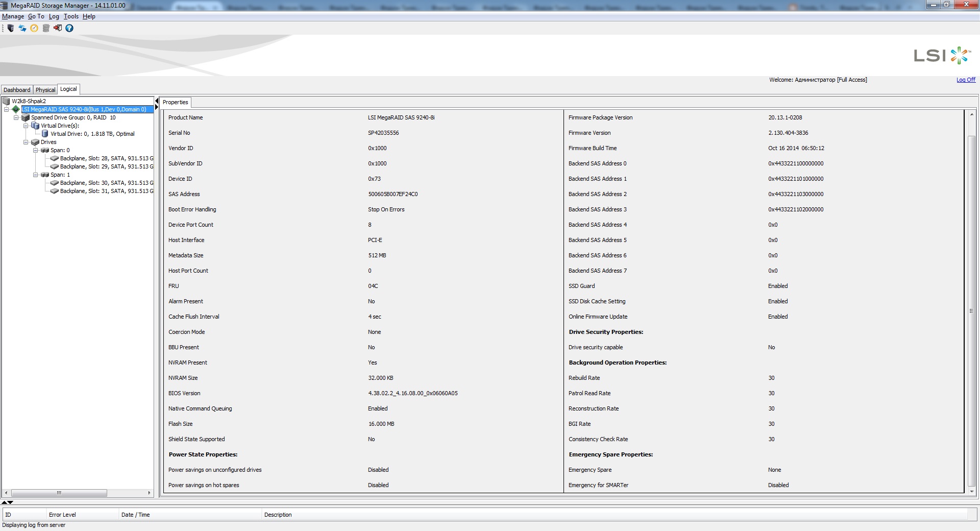Click the orange gauge toolbar icon
Screen dimensions: 980x531
tap(34, 28)
